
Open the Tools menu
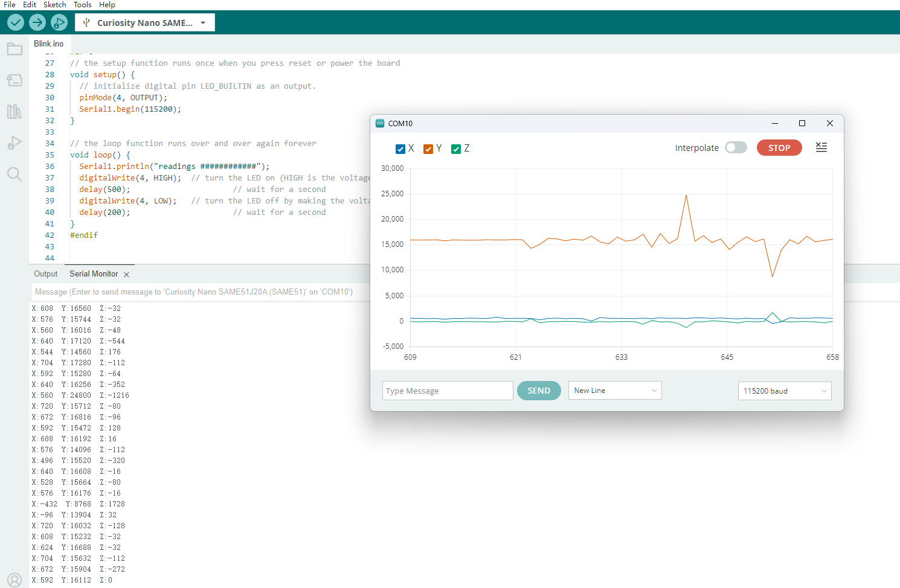click(83, 5)
